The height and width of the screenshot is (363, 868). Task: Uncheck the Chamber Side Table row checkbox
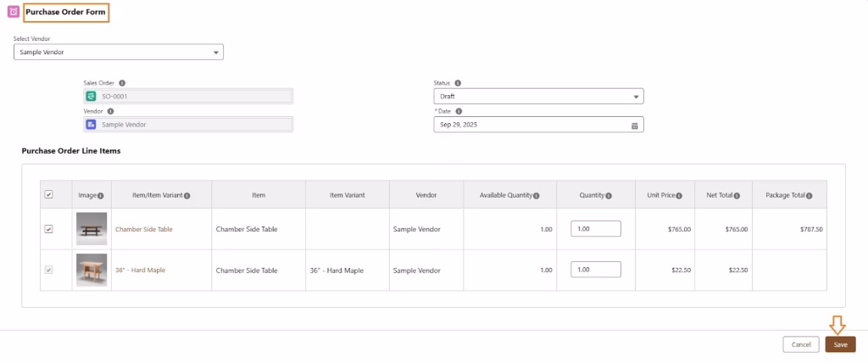[48, 229]
